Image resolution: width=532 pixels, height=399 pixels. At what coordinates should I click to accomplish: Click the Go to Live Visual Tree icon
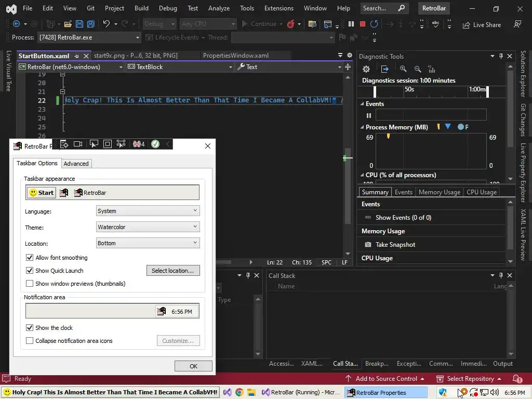(x=64, y=144)
